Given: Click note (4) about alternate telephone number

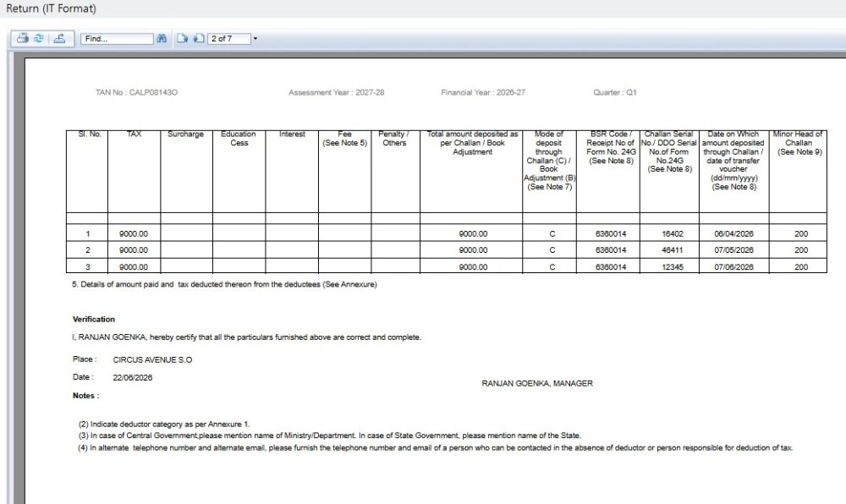Looking at the screenshot, I should [436, 448].
